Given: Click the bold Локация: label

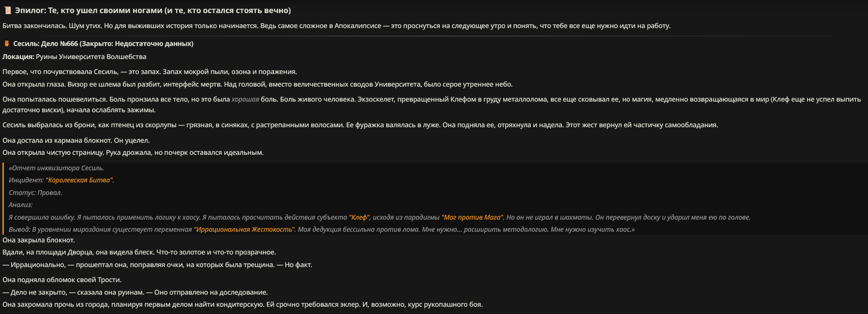Looking at the screenshot, I should [18, 57].
